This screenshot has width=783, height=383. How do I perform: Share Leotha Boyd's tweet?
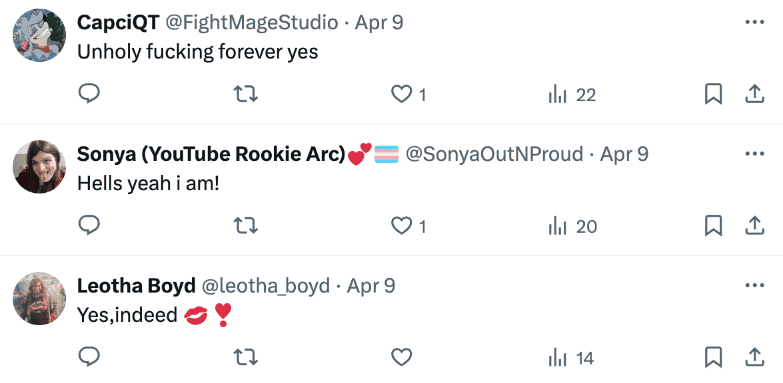(x=755, y=358)
